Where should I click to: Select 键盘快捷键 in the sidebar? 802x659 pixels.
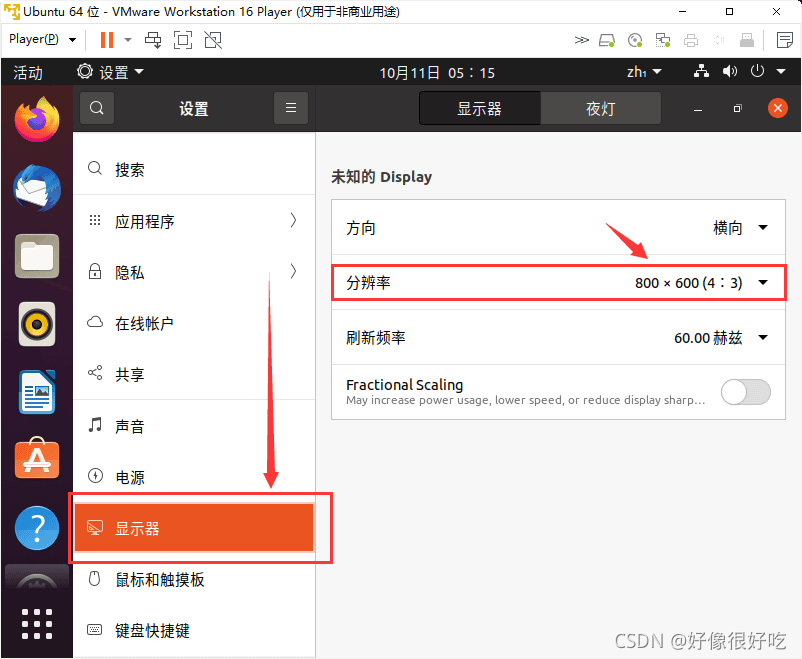(x=194, y=630)
